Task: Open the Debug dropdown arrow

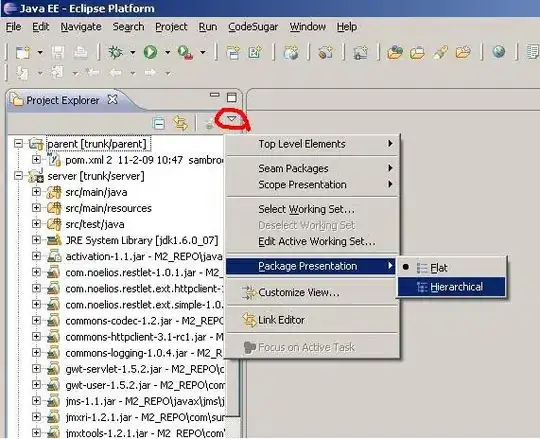Action: pos(133,53)
